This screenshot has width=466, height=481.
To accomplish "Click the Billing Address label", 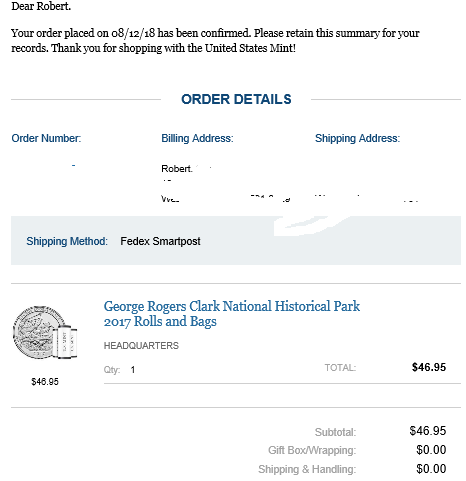I will 197,138.
